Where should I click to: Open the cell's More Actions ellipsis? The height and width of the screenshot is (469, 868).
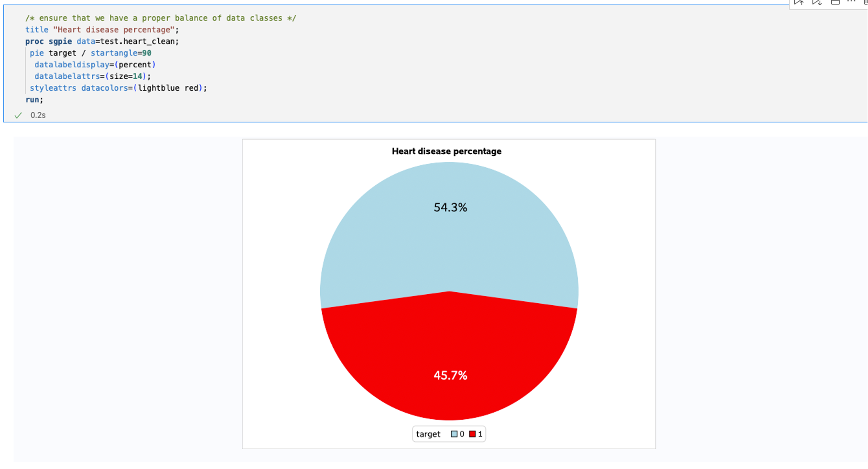(x=851, y=2)
